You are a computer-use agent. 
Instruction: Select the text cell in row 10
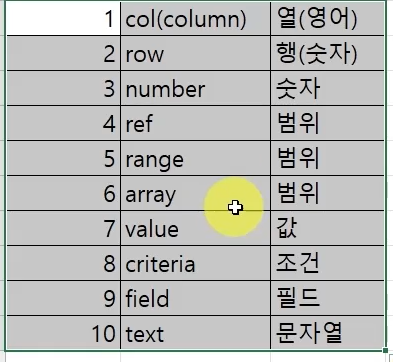pos(195,333)
